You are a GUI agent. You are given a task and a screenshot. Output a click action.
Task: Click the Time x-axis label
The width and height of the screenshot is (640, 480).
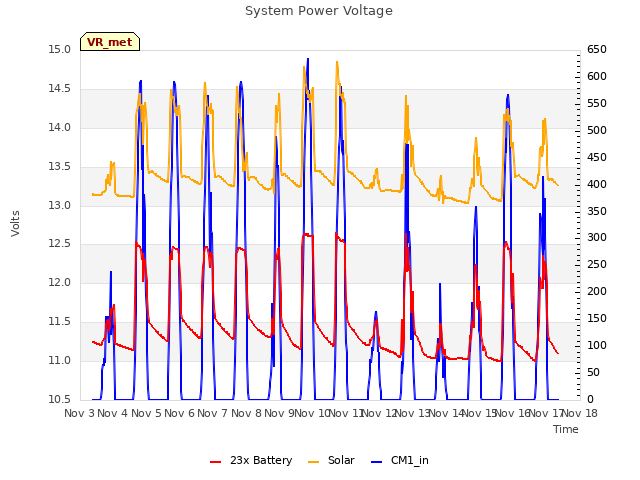coord(566,429)
